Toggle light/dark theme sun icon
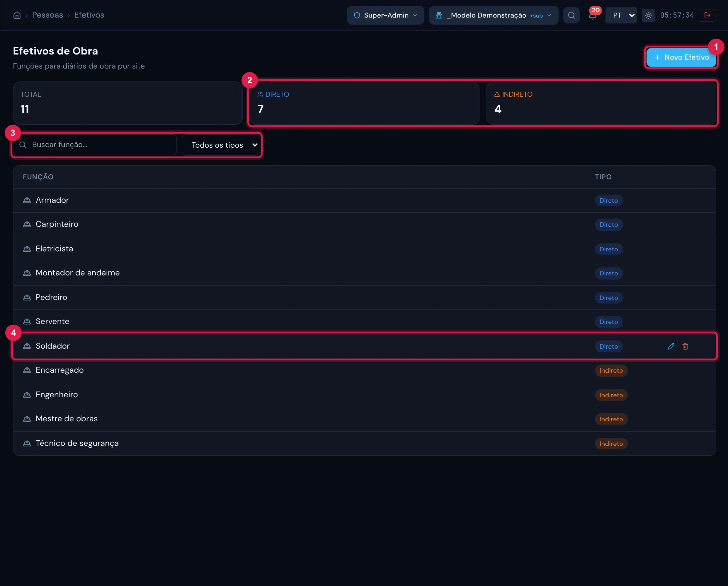 648,15
